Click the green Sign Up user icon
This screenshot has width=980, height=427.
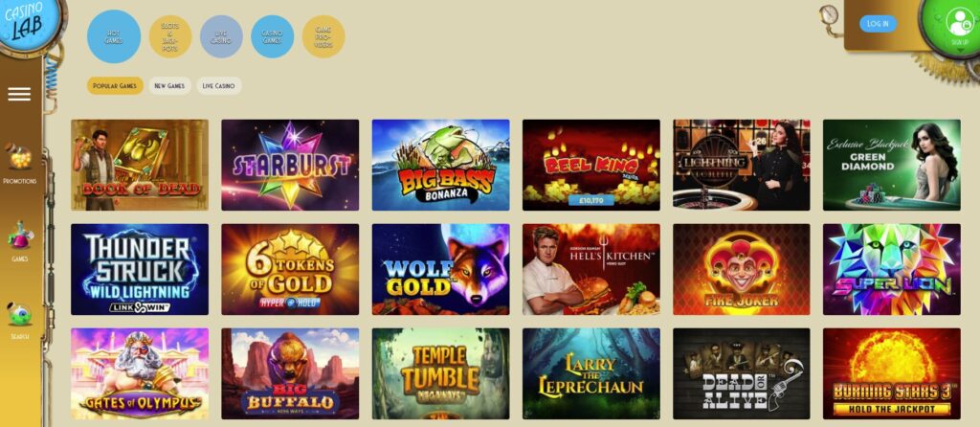[x=957, y=25]
